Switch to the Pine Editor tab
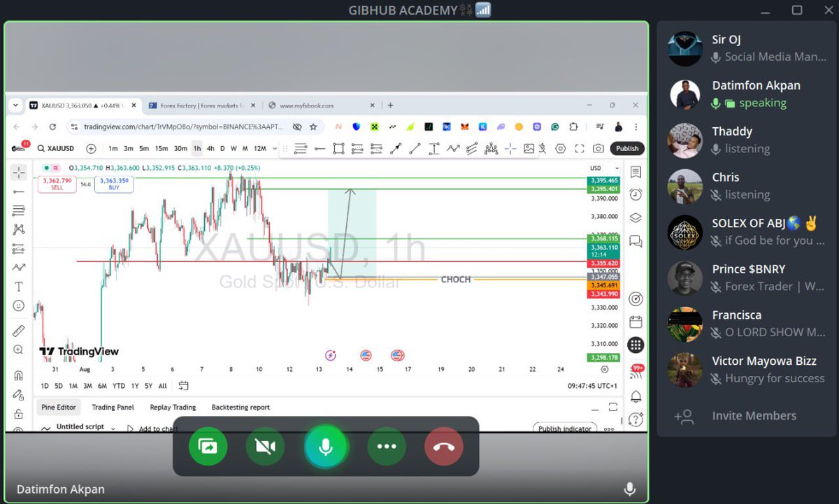Image resolution: width=839 pixels, height=504 pixels. pyautogui.click(x=58, y=407)
